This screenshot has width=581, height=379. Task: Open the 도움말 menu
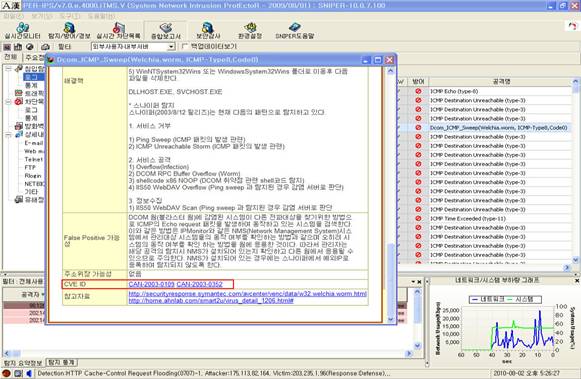point(101,16)
